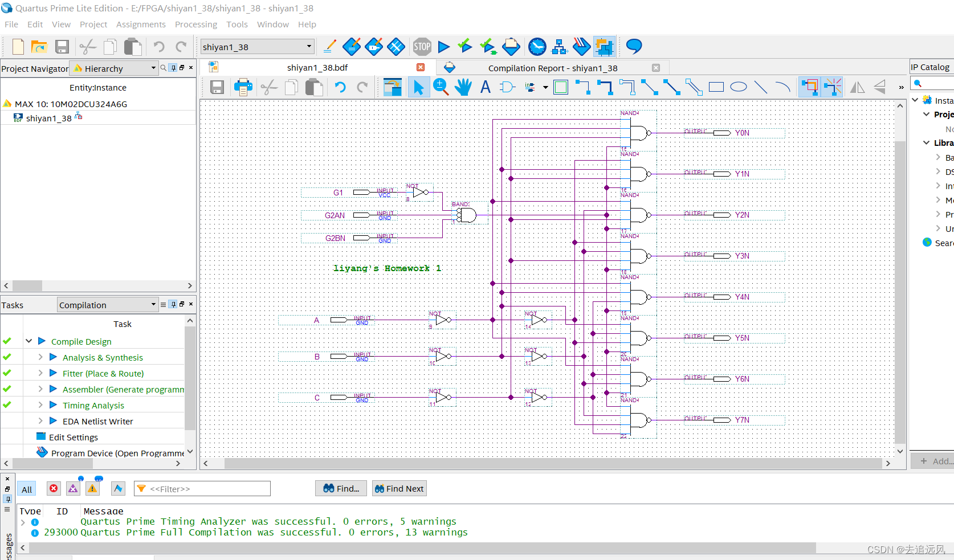Viewport: 954px width, 560px height.
Task: Select the Text tool
Action: tap(485, 87)
